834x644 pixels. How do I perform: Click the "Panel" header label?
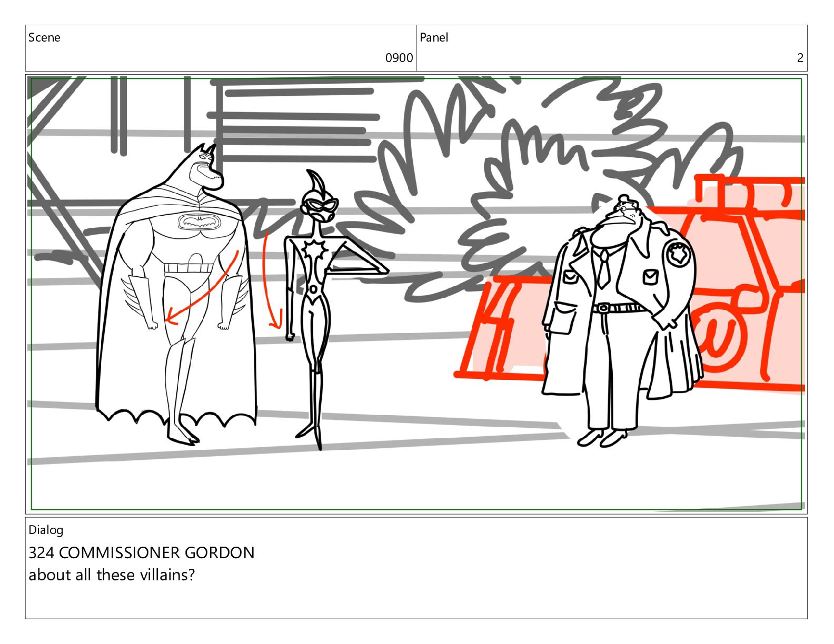click(x=434, y=37)
